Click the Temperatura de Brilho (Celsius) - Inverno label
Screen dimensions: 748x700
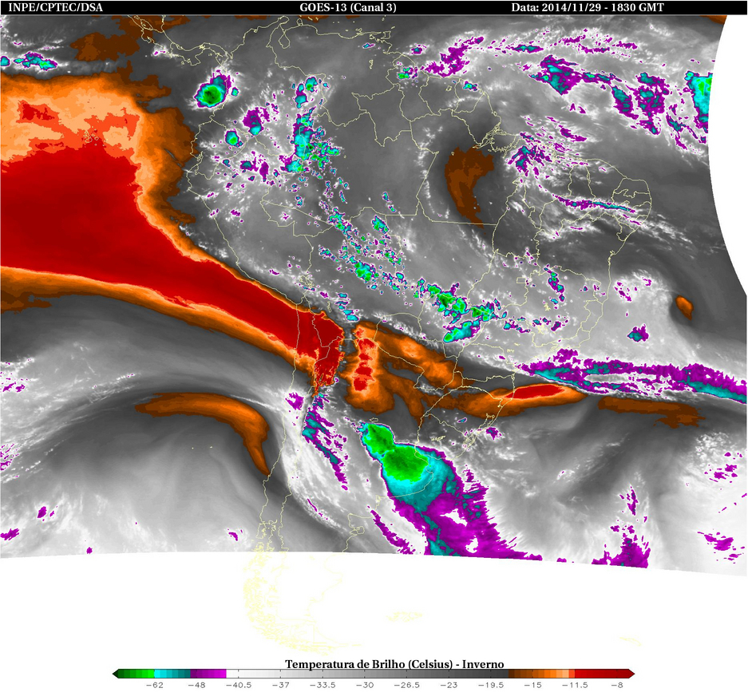point(394,664)
